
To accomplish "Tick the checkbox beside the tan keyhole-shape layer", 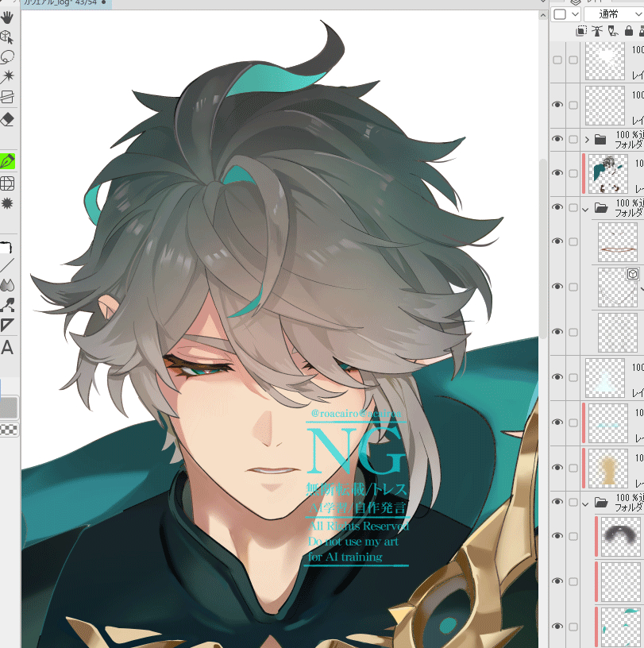I will [x=573, y=469].
